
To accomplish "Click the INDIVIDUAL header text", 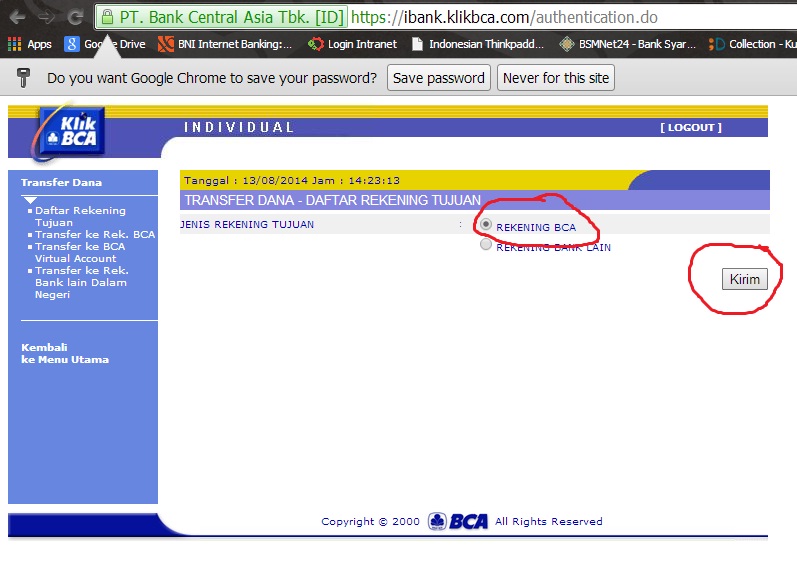I will point(239,127).
